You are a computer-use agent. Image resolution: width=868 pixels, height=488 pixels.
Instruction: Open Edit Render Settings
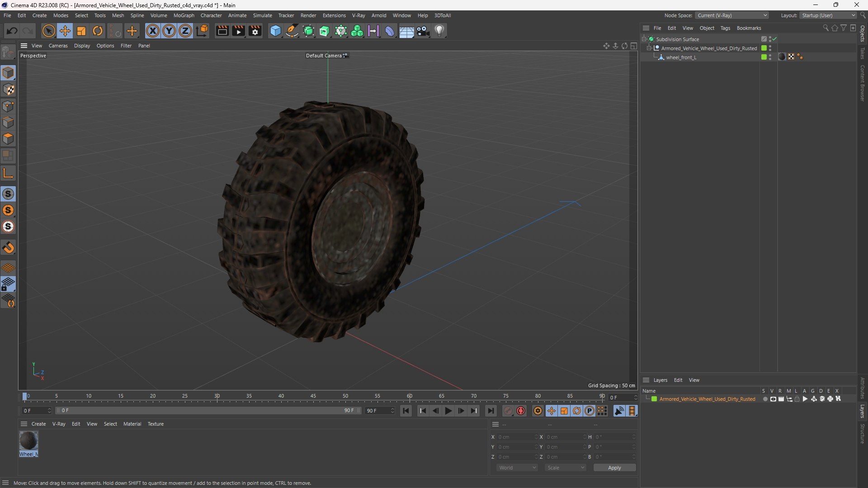pos(255,31)
